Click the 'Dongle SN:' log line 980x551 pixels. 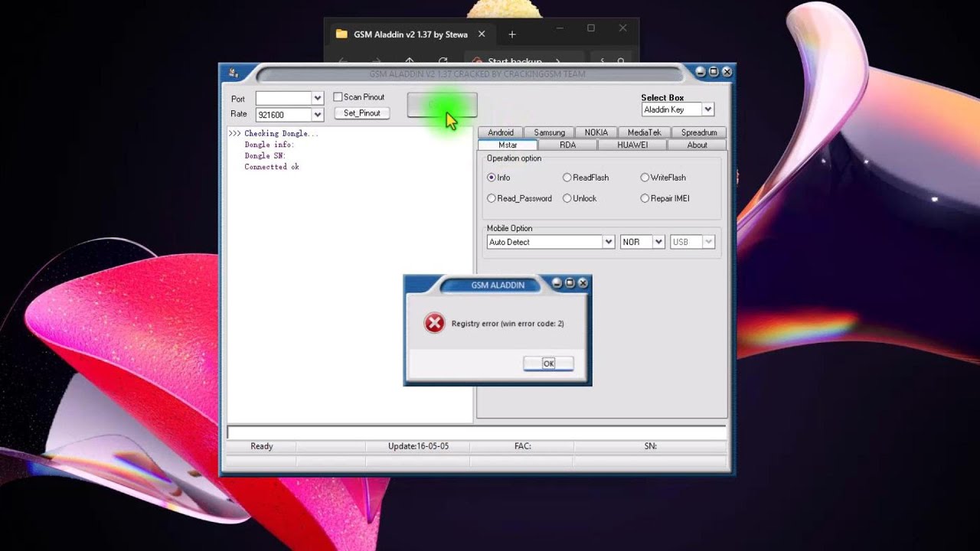click(265, 155)
